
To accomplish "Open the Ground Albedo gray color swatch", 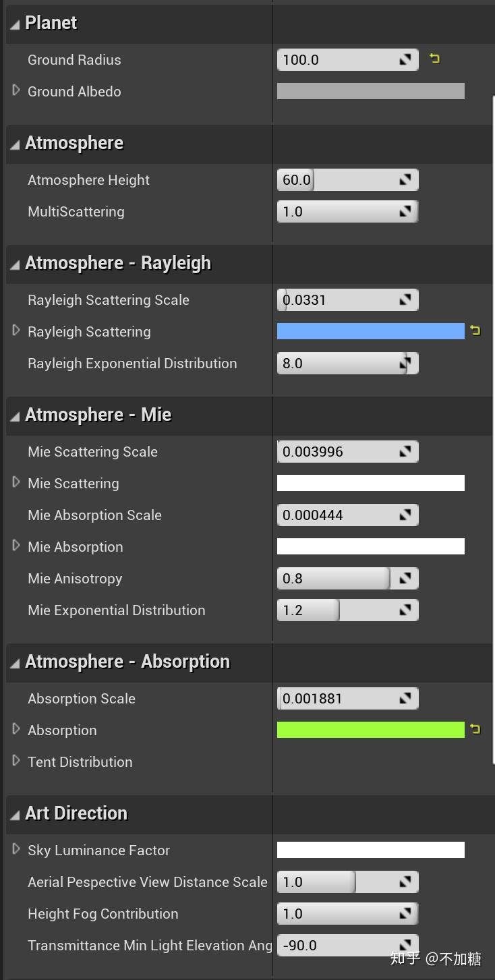I will [x=370, y=91].
